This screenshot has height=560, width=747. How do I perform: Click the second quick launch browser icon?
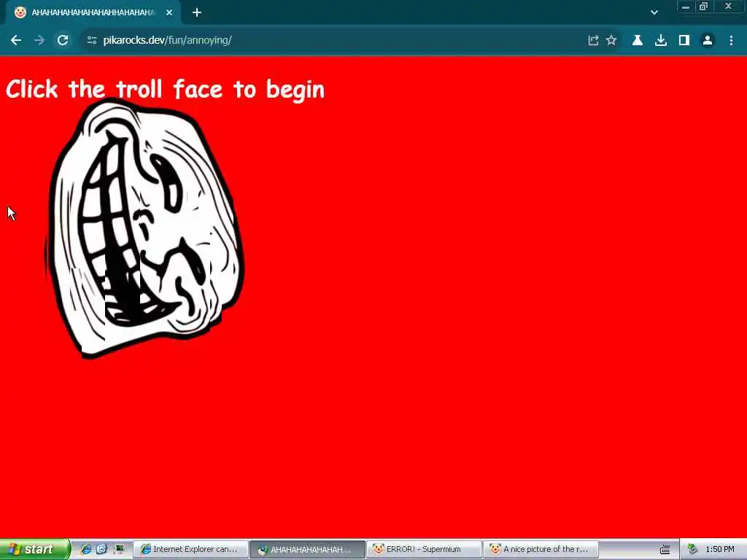[x=101, y=549]
